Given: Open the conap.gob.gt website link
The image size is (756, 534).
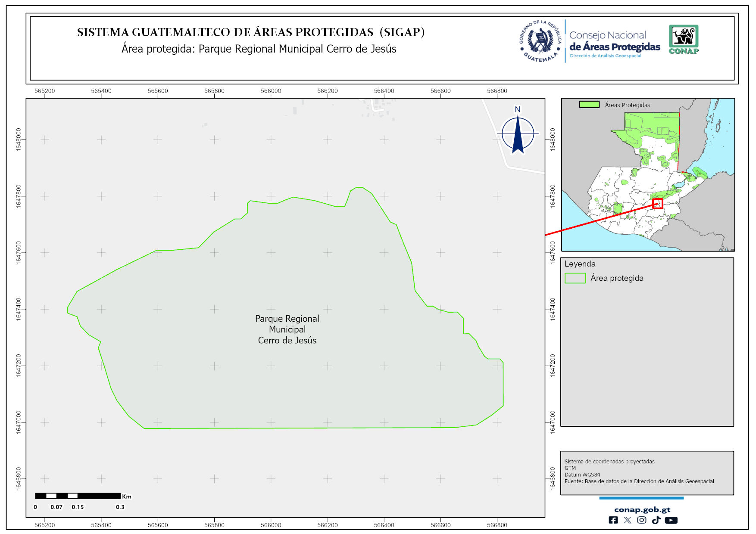Looking at the screenshot, I should point(642,509).
